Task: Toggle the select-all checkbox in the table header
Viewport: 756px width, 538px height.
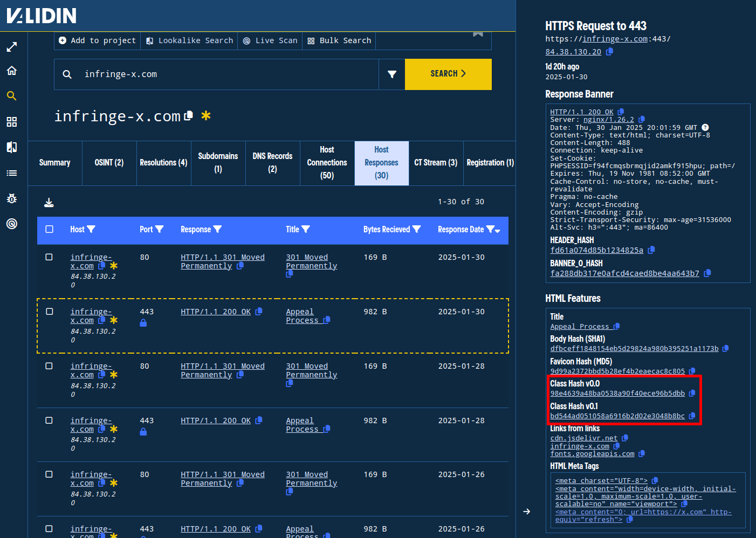Action: pyautogui.click(x=50, y=229)
